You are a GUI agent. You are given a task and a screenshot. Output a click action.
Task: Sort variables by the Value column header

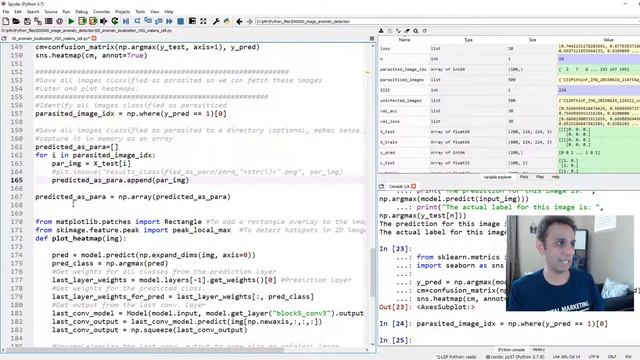point(608,40)
